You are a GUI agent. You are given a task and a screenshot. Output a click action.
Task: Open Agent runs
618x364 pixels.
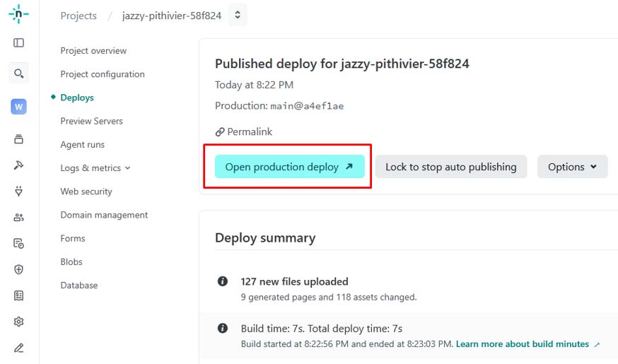point(82,145)
